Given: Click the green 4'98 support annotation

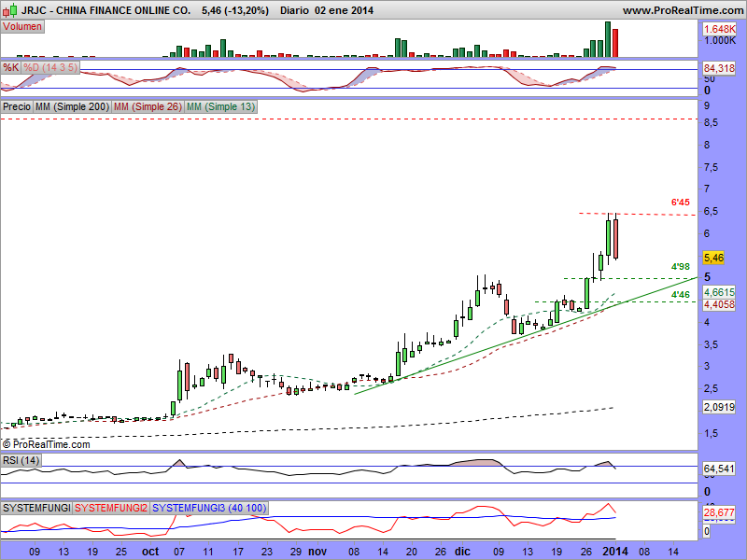Looking at the screenshot, I should click(681, 267).
